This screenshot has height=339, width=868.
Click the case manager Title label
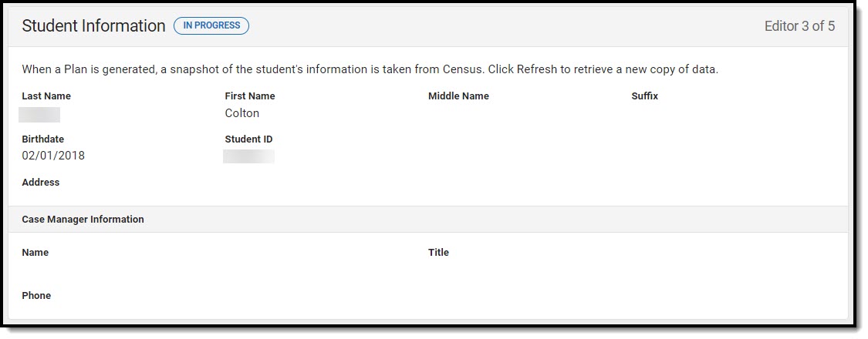click(x=438, y=253)
